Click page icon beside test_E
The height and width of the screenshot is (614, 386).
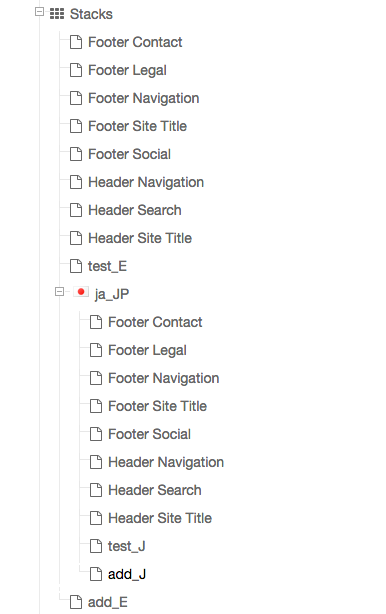pyautogui.click(x=76, y=266)
